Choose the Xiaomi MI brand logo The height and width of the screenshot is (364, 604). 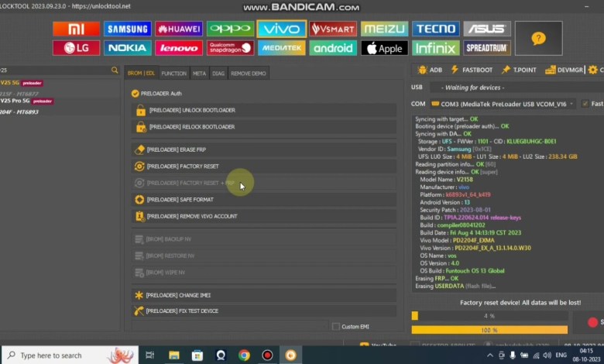pos(76,29)
